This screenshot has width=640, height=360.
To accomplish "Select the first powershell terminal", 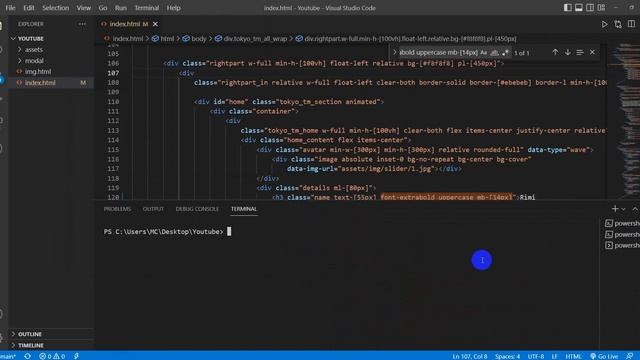I will (622, 223).
